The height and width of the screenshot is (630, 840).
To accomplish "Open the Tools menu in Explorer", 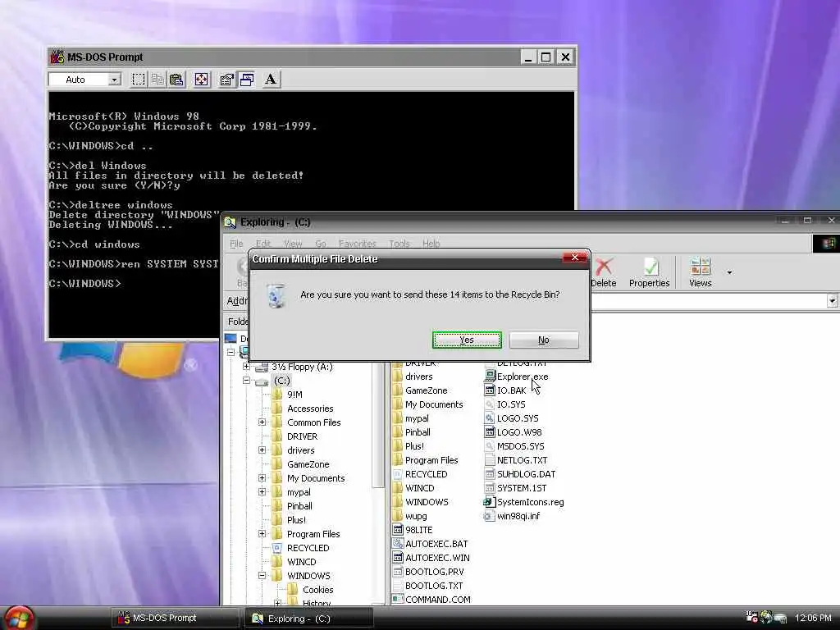I will [x=399, y=243].
